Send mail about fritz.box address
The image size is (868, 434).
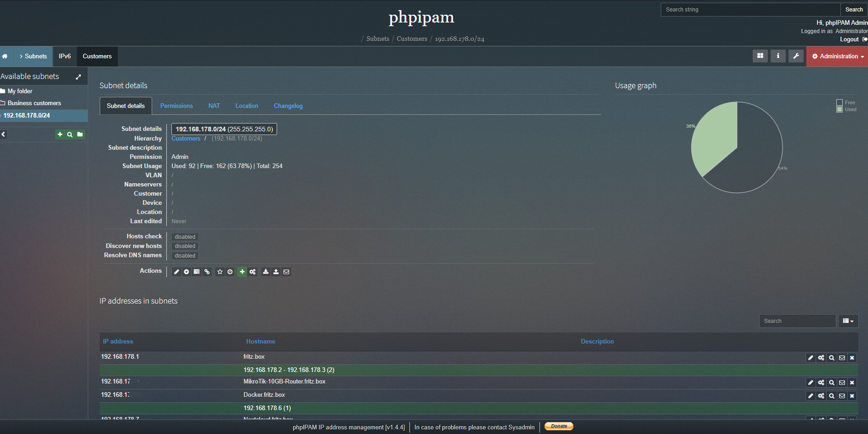click(x=842, y=358)
